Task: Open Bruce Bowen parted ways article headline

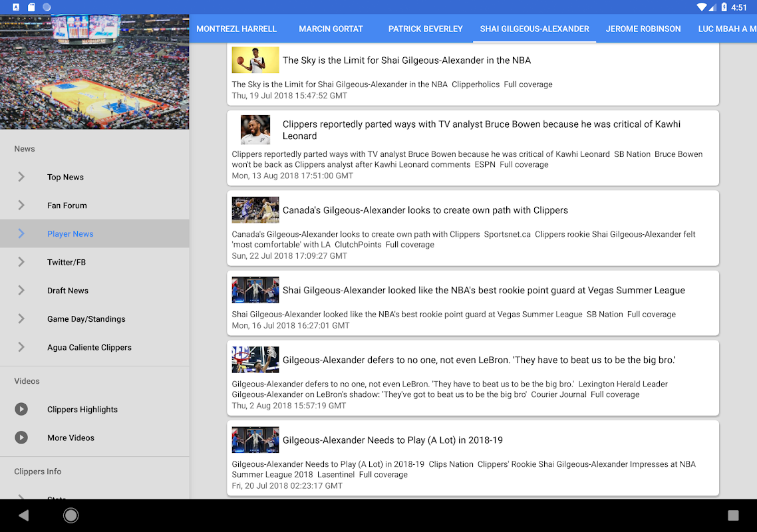Action: click(482, 130)
